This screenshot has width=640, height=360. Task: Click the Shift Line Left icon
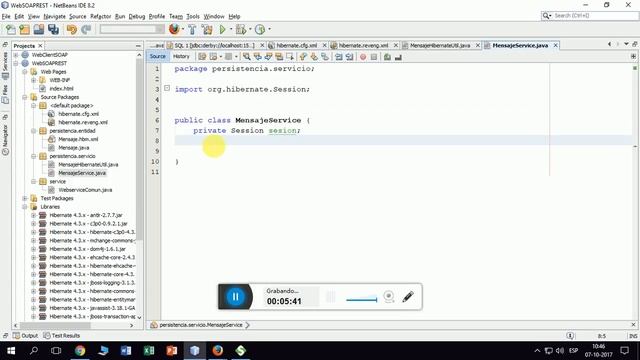[x=338, y=57]
